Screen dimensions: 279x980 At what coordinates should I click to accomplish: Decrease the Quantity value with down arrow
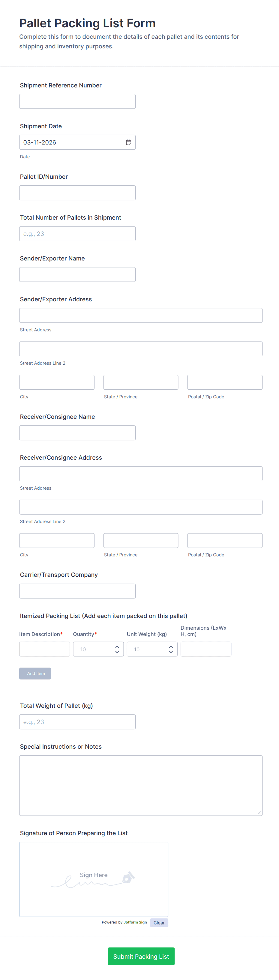tap(117, 652)
